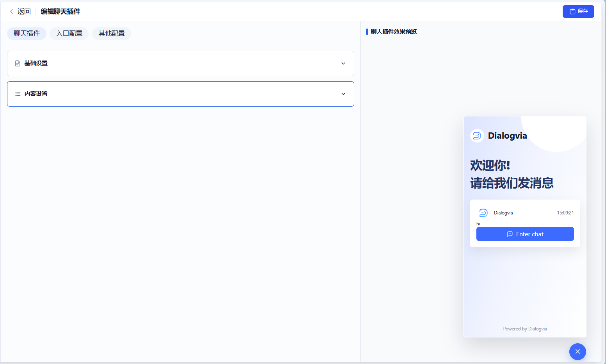Image resolution: width=606 pixels, height=364 pixels.
Task: Close the chat widget with the round X button
Action: pyautogui.click(x=577, y=352)
